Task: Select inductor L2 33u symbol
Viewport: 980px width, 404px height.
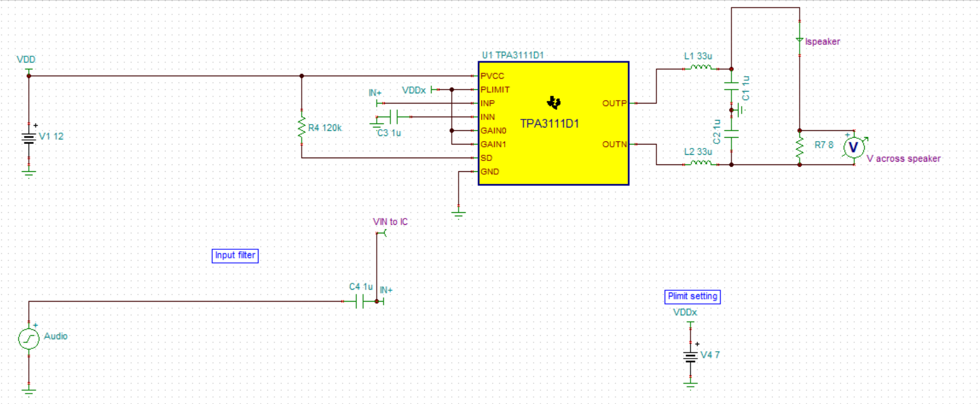Action: click(700, 163)
